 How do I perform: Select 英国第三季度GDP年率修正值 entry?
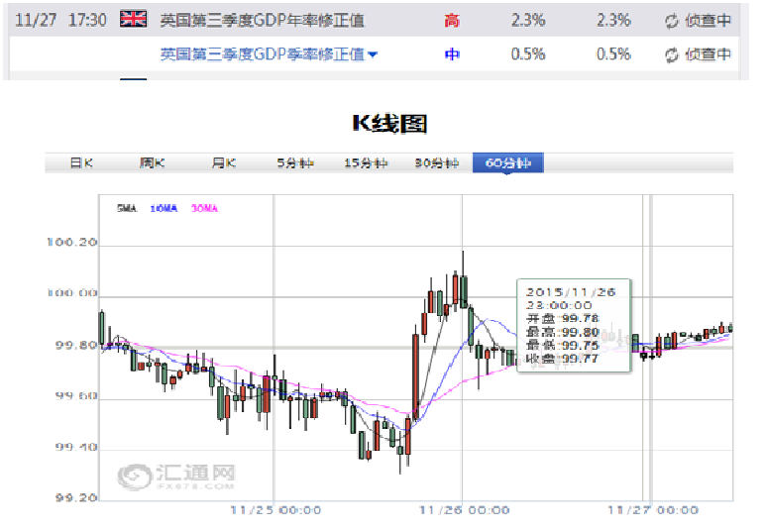[263, 20]
